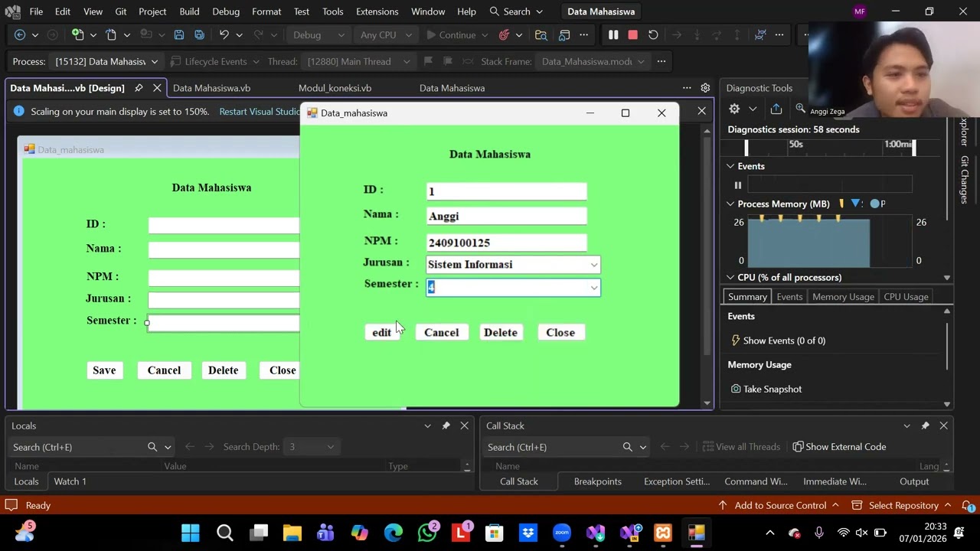Pin the Data Mahasiswa Design tab

[x=139, y=88]
